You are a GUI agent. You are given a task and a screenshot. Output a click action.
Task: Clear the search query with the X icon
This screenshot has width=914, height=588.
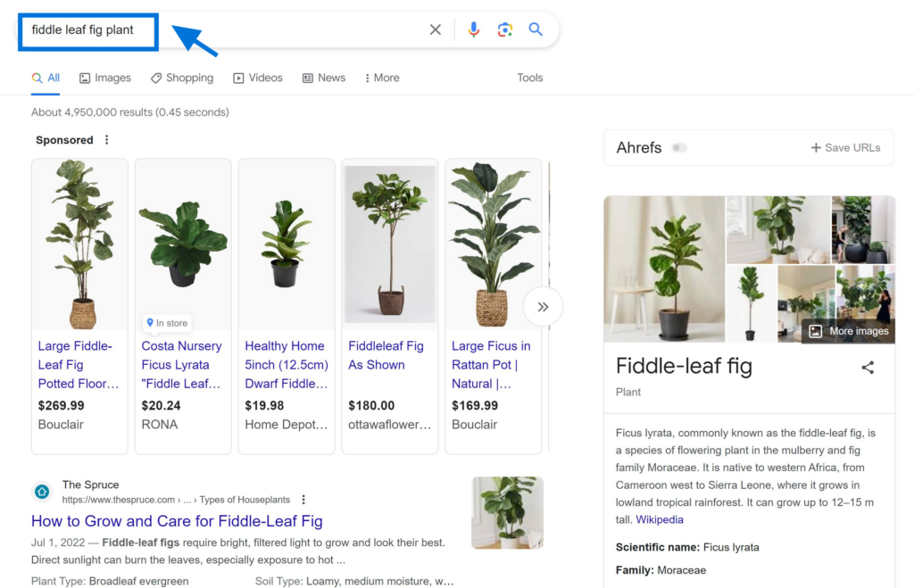click(x=435, y=29)
